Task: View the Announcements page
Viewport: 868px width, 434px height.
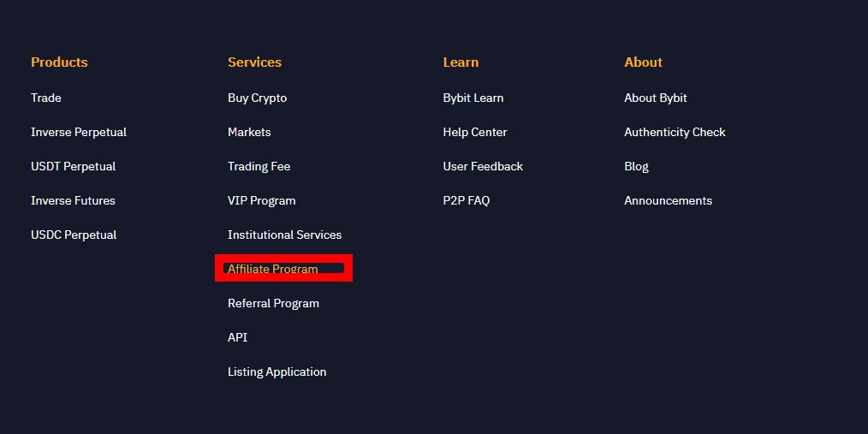Action: 669,201
